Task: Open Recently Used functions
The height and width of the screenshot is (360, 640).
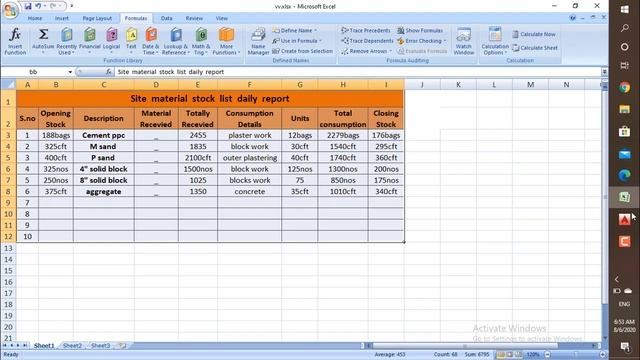Action: point(67,41)
